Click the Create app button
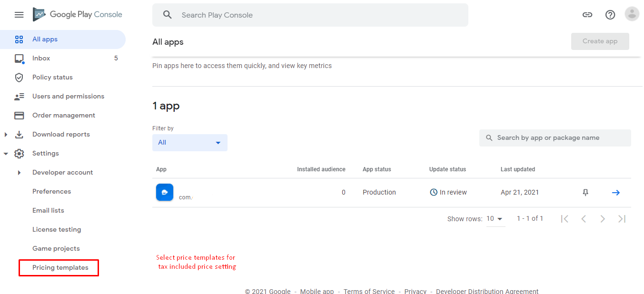644x294 pixels. [x=600, y=41]
